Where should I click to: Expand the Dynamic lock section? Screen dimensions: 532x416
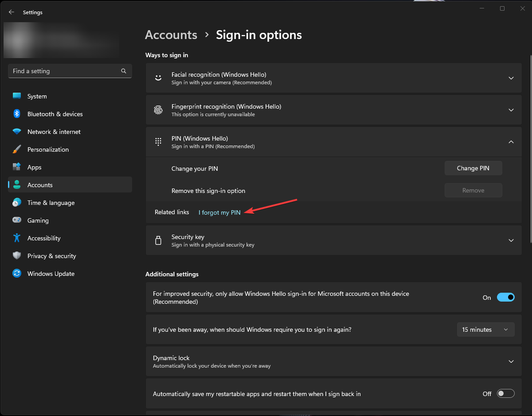pyautogui.click(x=511, y=361)
